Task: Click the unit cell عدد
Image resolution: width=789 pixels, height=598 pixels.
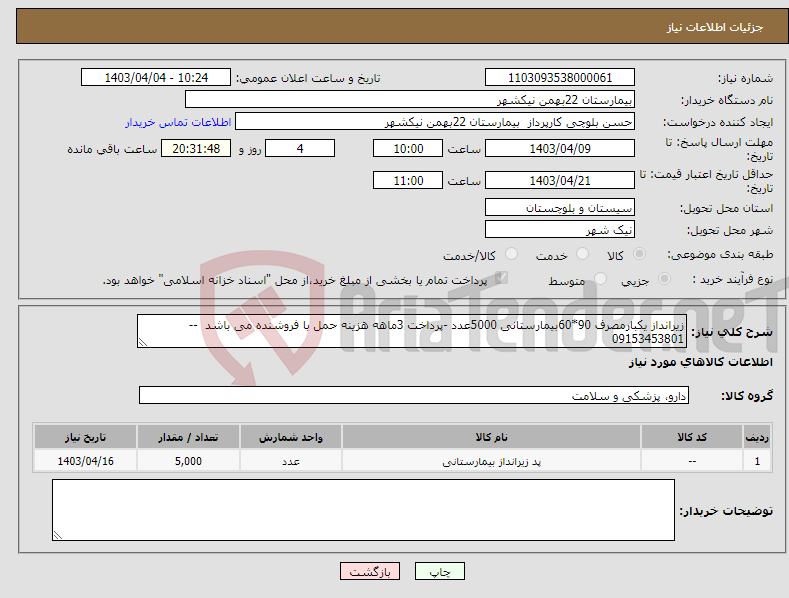Action: [291, 461]
